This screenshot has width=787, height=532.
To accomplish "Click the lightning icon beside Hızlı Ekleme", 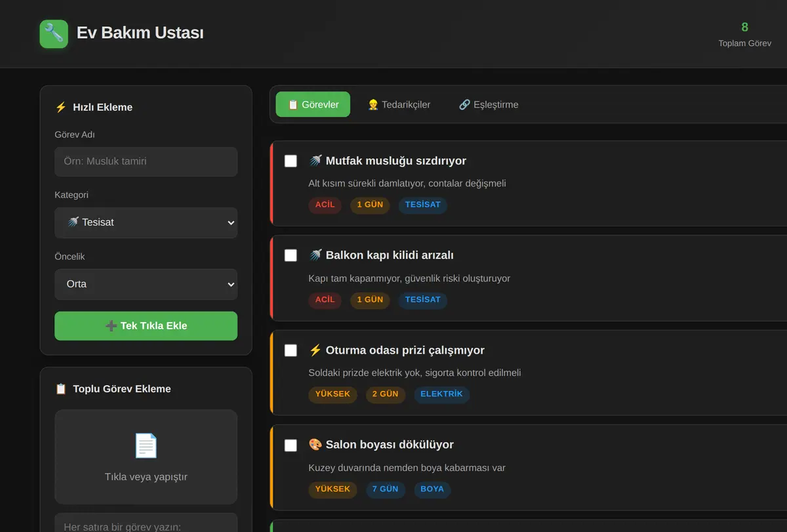I will (61, 108).
